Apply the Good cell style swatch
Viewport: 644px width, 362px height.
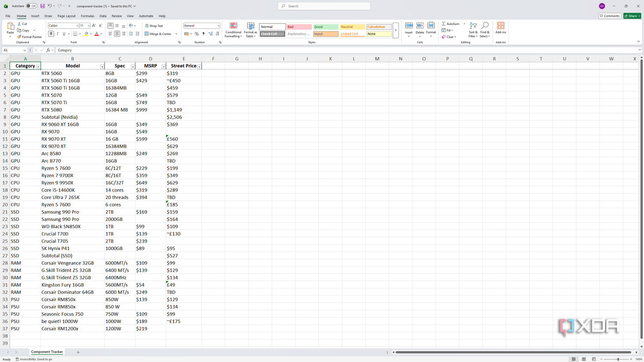click(x=326, y=27)
